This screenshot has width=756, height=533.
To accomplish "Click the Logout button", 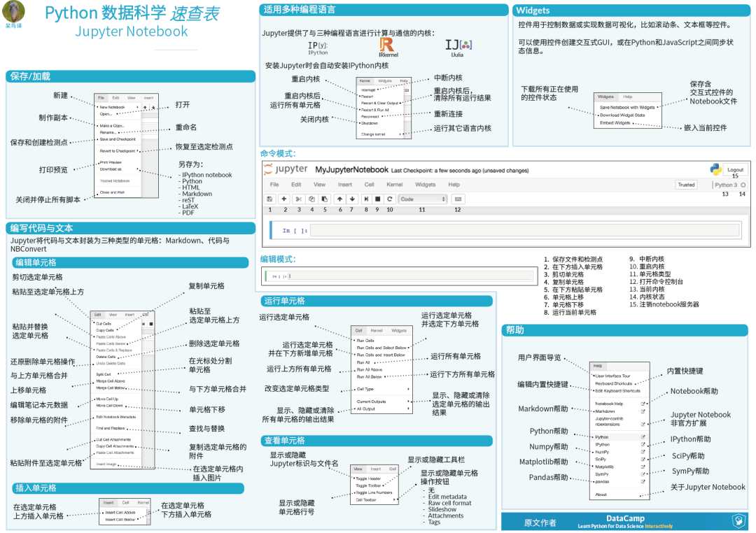I will click(x=735, y=170).
